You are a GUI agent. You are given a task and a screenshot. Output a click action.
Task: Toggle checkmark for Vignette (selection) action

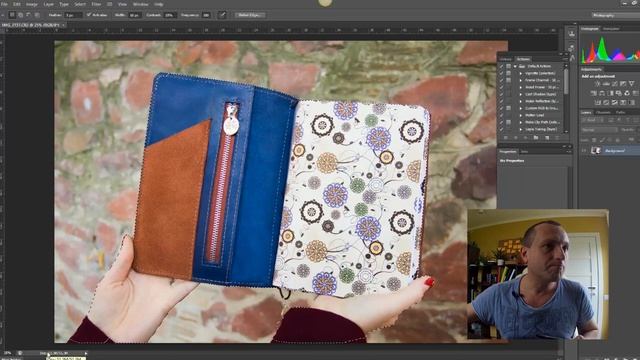click(x=502, y=73)
